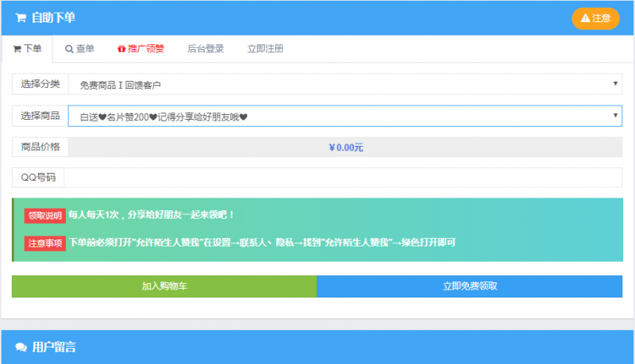Click the 商品价格 field showing ¥0.00元

click(345, 148)
